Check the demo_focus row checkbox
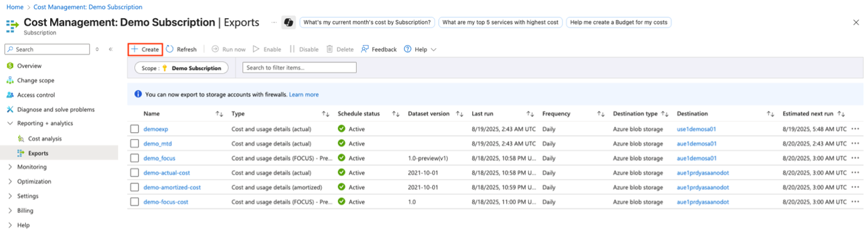This screenshot has height=231, width=868. point(134,158)
